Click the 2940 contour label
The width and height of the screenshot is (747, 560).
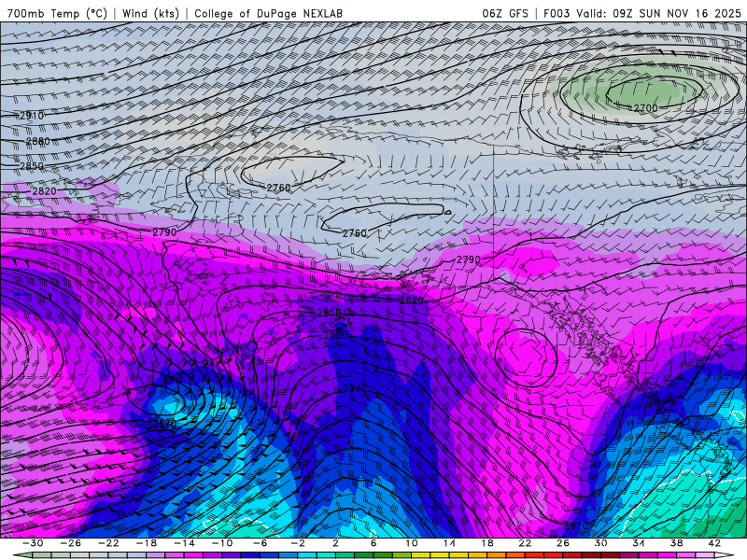[x=355, y=388]
